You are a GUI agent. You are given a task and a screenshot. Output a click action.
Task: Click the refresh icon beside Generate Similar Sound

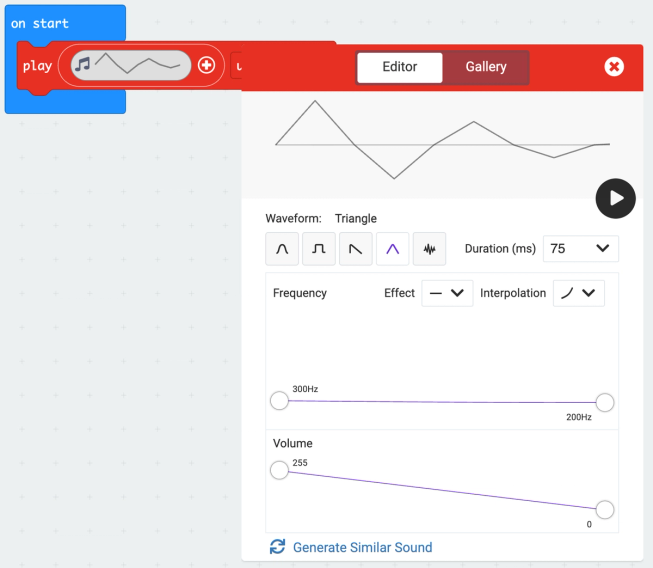pos(277,547)
